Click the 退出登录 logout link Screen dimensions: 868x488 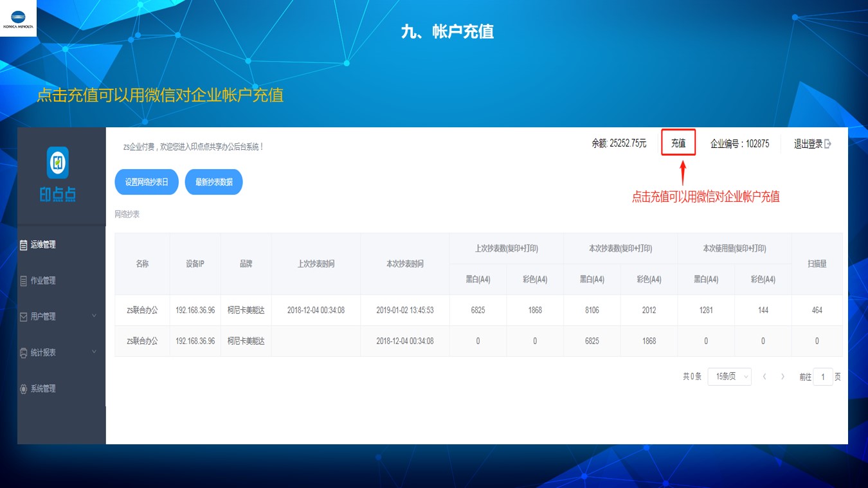(x=808, y=144)
